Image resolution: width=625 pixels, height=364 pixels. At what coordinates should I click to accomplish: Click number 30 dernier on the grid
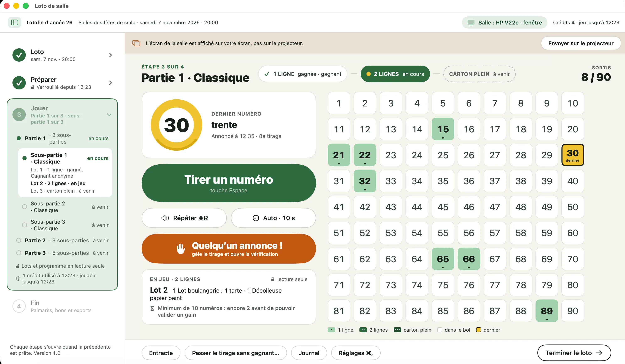coord(573,155)
